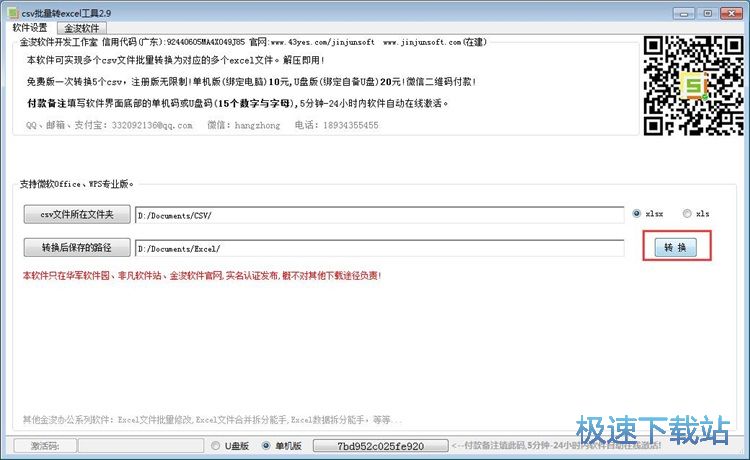Click the D:/Documents/Excel/ output path field
The width and height of the screenshot is (750, 460).
(379, 248)
